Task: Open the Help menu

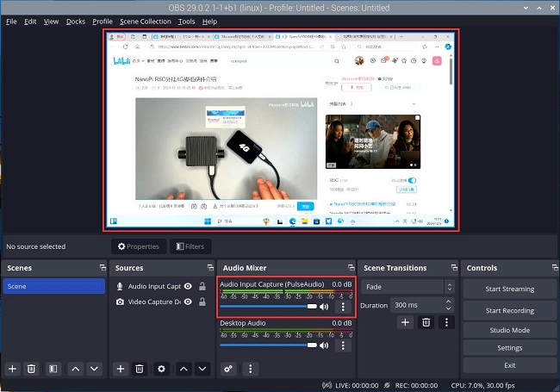Action: tap(209, 22)
